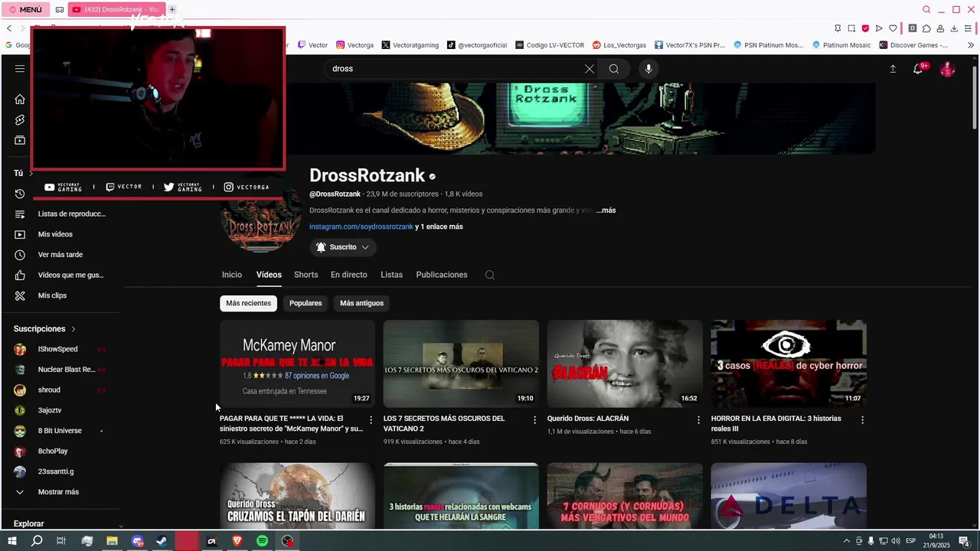This screenshot has height=551, width=980.
Task: Click the browser bookmark heart icon
Action: (x=893, y=28)
